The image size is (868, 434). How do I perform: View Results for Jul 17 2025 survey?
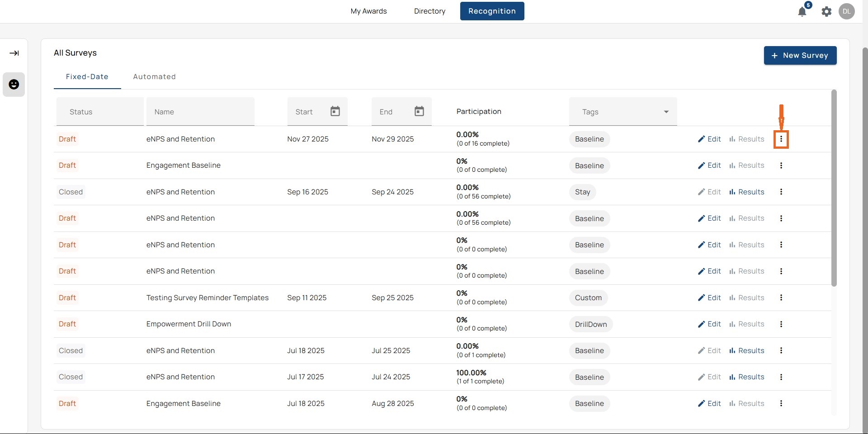click(746, 377)
